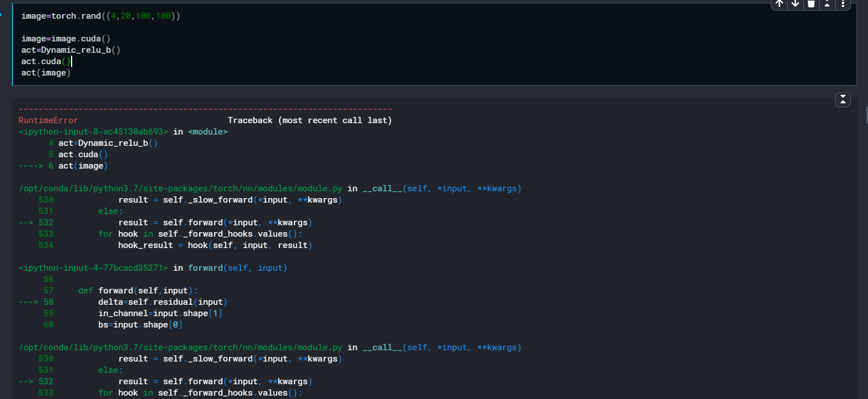Collapse the error output area
The width and height of the screenshot is (868, 399).
pos(842,99)
